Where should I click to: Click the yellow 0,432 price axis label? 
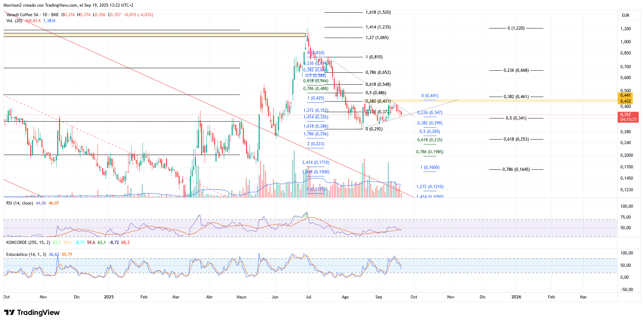click(x=625, y=101)
